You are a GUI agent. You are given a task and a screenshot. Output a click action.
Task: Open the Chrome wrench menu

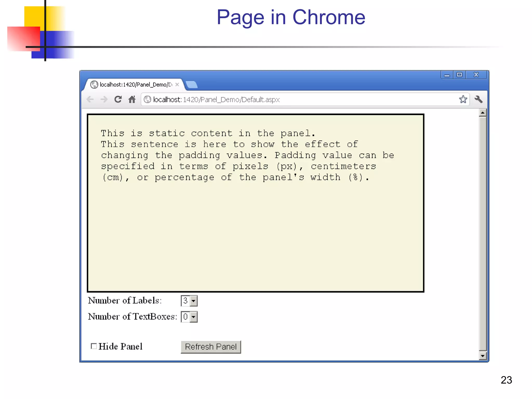coord(478,99)
